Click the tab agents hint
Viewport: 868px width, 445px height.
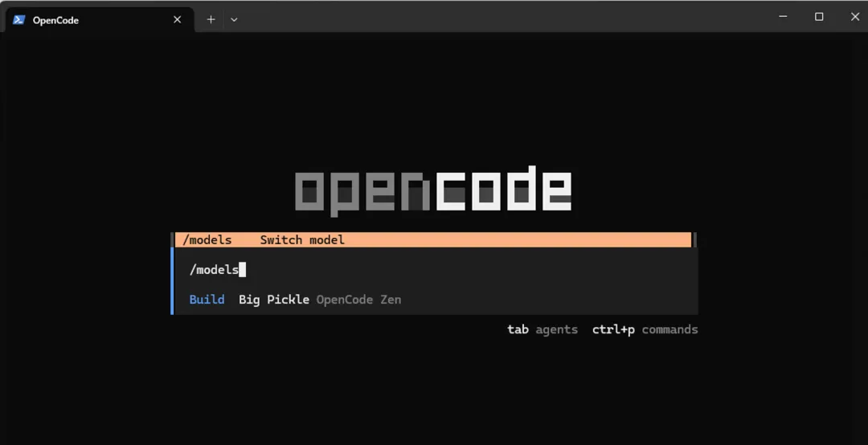[x=542, y=329]
